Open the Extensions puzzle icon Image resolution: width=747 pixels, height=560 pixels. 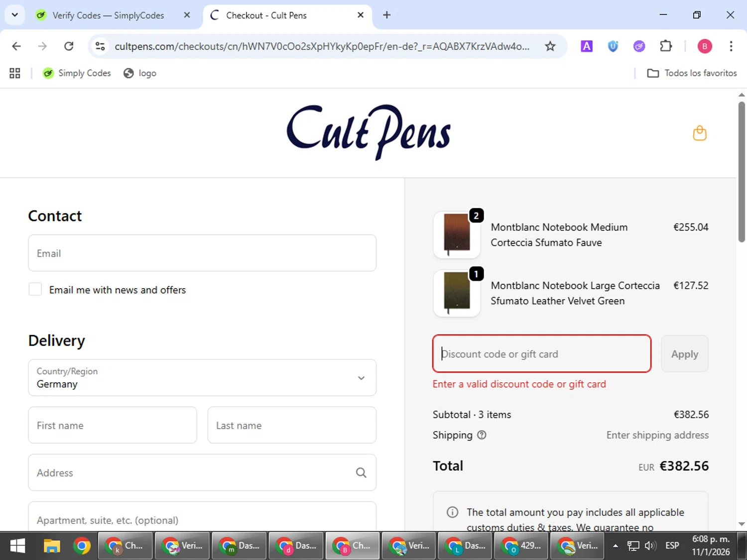pos(666,46)
